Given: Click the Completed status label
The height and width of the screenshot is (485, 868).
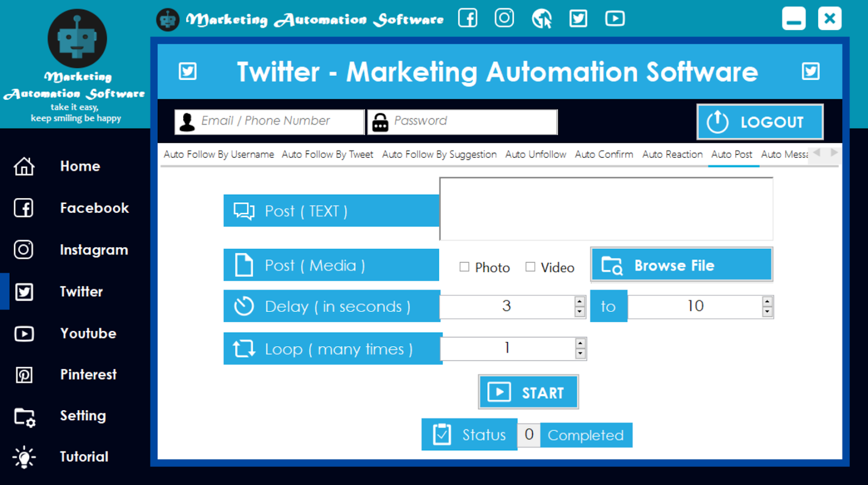Looking at the screenshot, I should pos(586,435).
